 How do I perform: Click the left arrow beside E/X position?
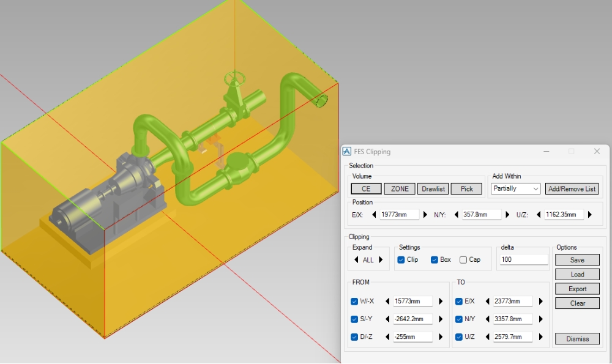click(x=374, y=215)
